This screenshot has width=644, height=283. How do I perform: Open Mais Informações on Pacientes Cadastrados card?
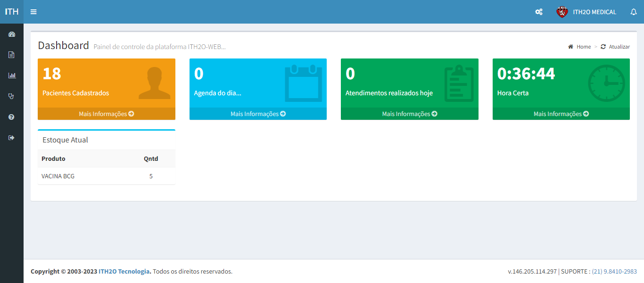pyautogui.click(x=106, y=114)
